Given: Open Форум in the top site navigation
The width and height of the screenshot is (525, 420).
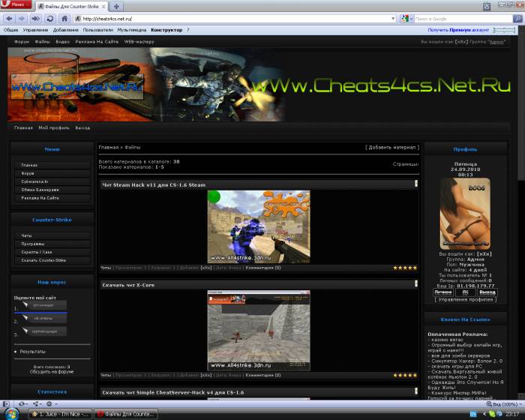Looking at the screenshot, I should (x=22, y=41).
